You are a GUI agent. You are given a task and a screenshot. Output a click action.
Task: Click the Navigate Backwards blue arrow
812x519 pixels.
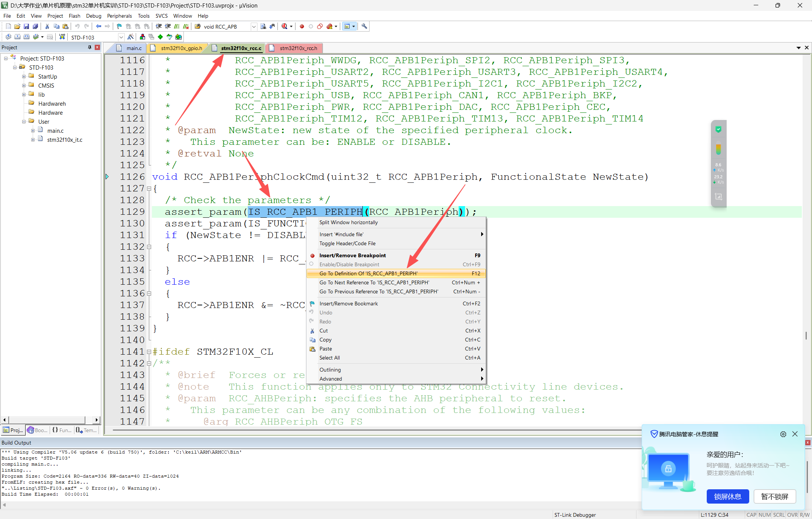(98, 26)
